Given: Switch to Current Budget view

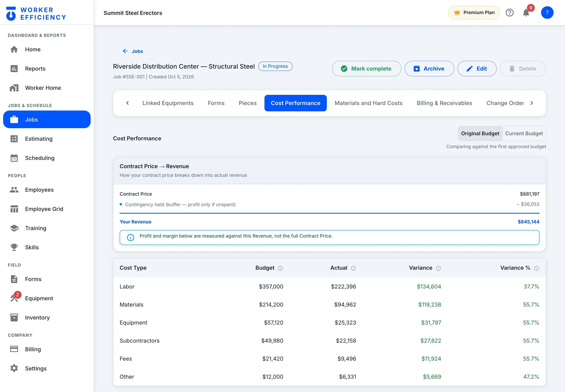Looking at the screenshot, I should (524, 133).
